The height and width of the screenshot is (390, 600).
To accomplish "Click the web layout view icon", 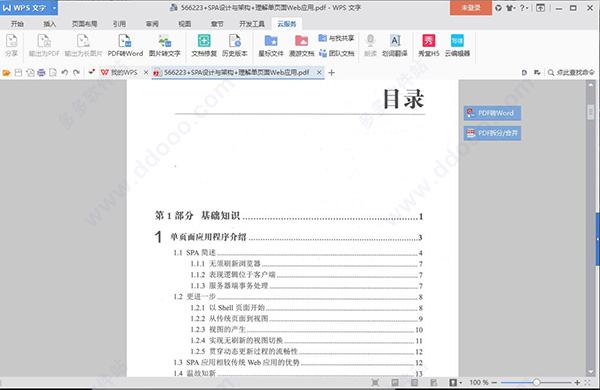I will coord(434,382).
